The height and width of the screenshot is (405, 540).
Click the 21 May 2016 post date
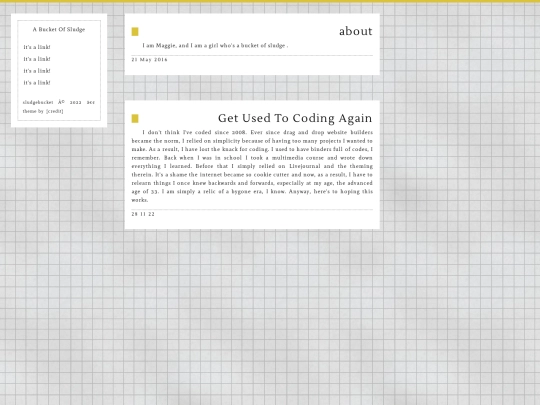pyautogui.click(x=149, y=60)
